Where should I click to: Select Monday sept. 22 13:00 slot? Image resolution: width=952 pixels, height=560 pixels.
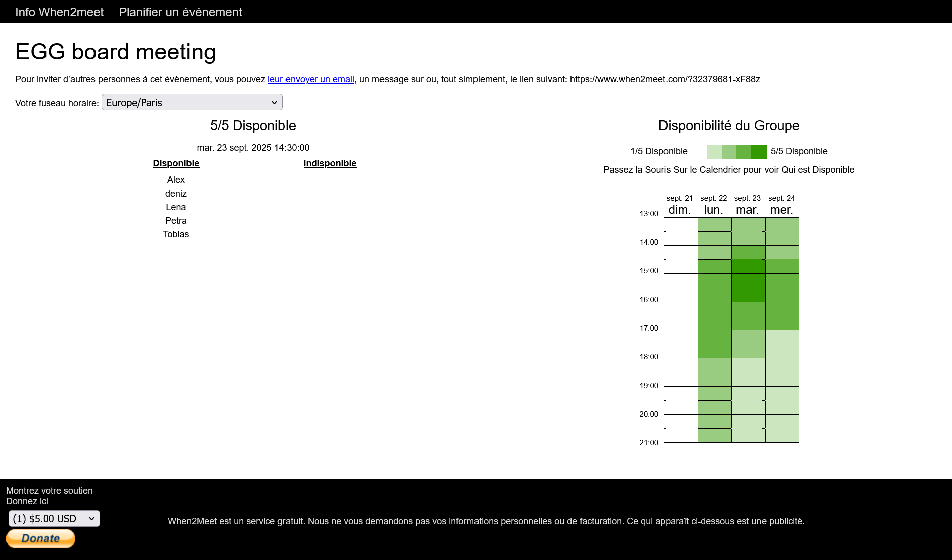(714, 224)
